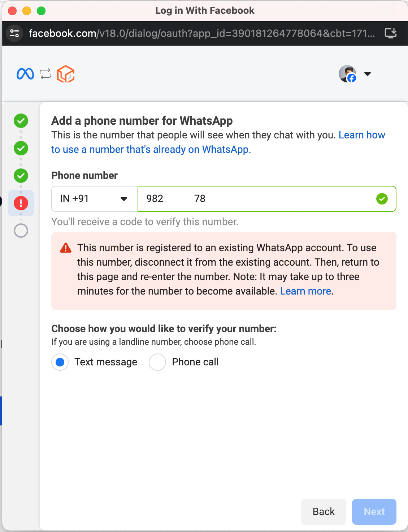Click the facebook.com URL in address bar
This screenshot has width=408, height=532.
[x=202, y=33]
